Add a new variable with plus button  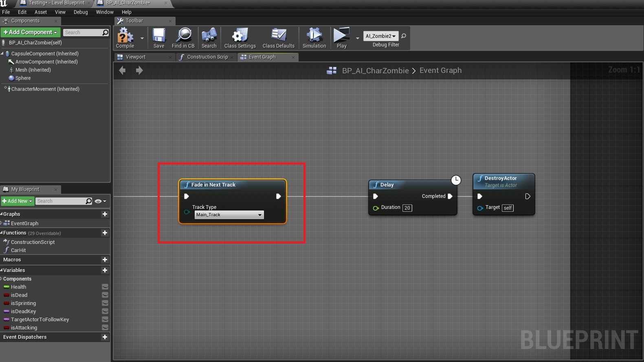pyautogui.click(x=105, y=270)
